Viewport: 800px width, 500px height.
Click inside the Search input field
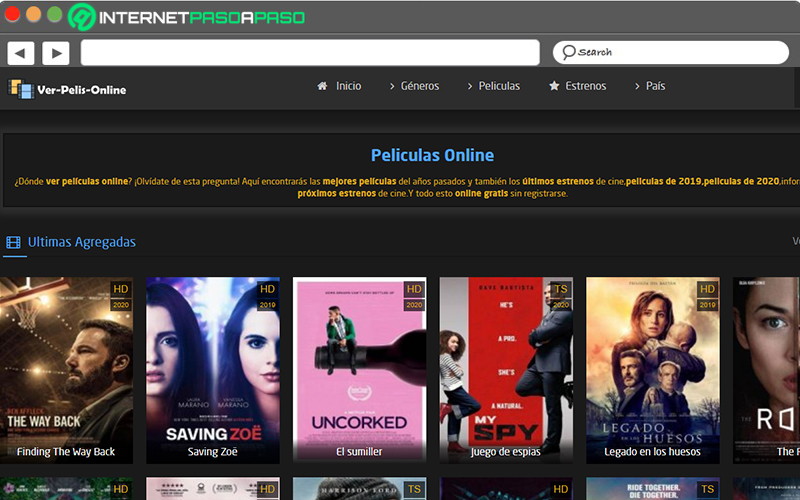click(x=671, y=53)
